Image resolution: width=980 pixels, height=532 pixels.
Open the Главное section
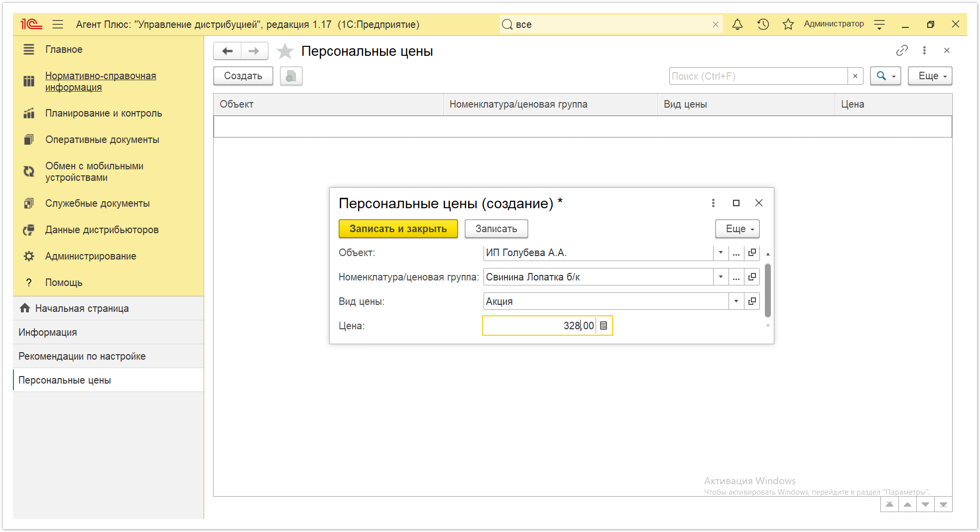pyautogui.click(x=64, y=49)
